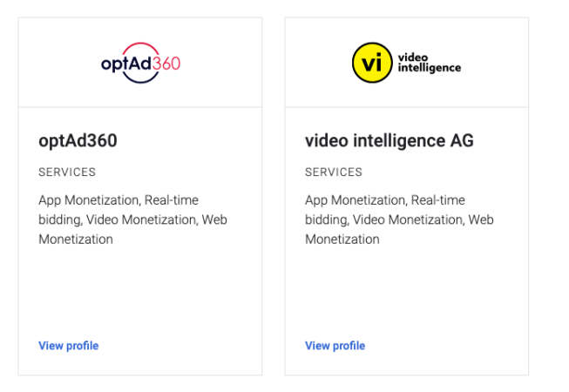Click the yellow vi circle logo
This screenshot has height=392, width=569.
coord(371,63)
